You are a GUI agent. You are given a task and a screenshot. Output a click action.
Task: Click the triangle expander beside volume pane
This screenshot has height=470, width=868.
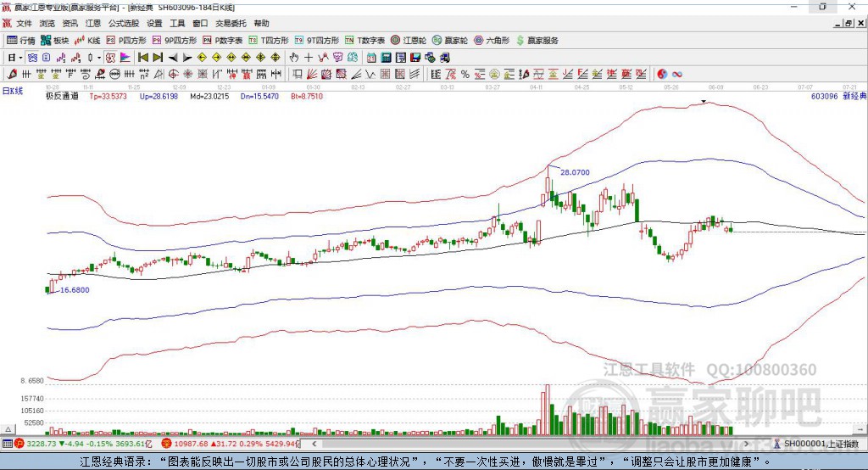(8, 429)
